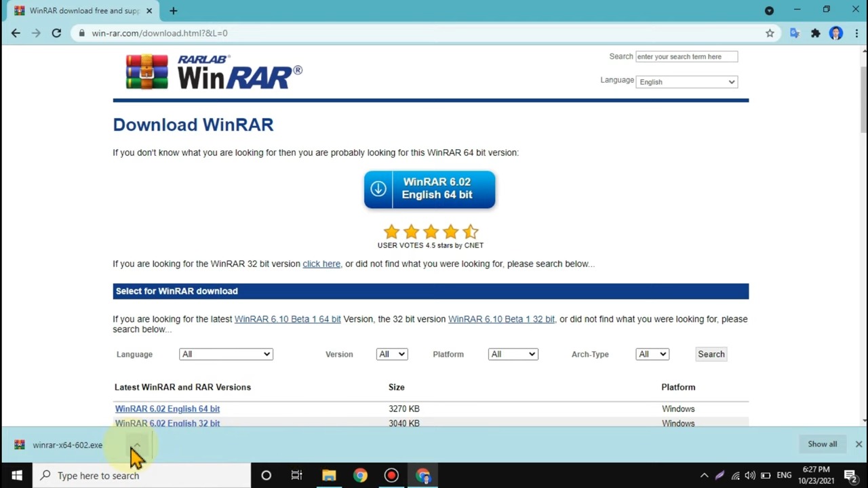Show hidden system tray icons
Screen dimensions: 868x488
click(x=704, y=475)
